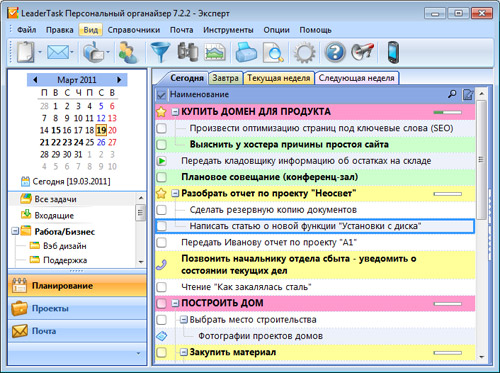This screenshot has height=373, width=500.
Task: Click the mailbox send-receive toolbar icon
Action: click(x=93, y=52)
